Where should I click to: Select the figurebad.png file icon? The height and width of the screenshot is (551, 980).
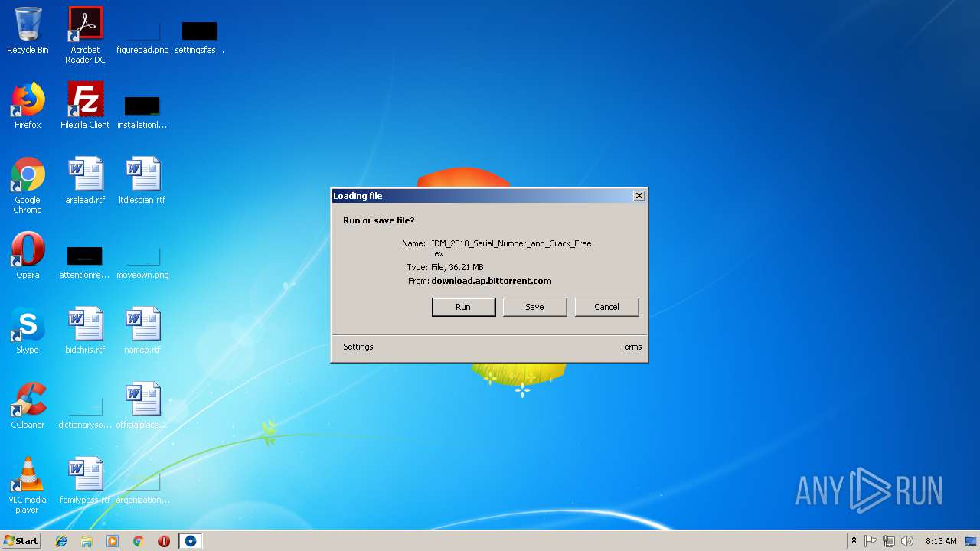tap(142, 38)
